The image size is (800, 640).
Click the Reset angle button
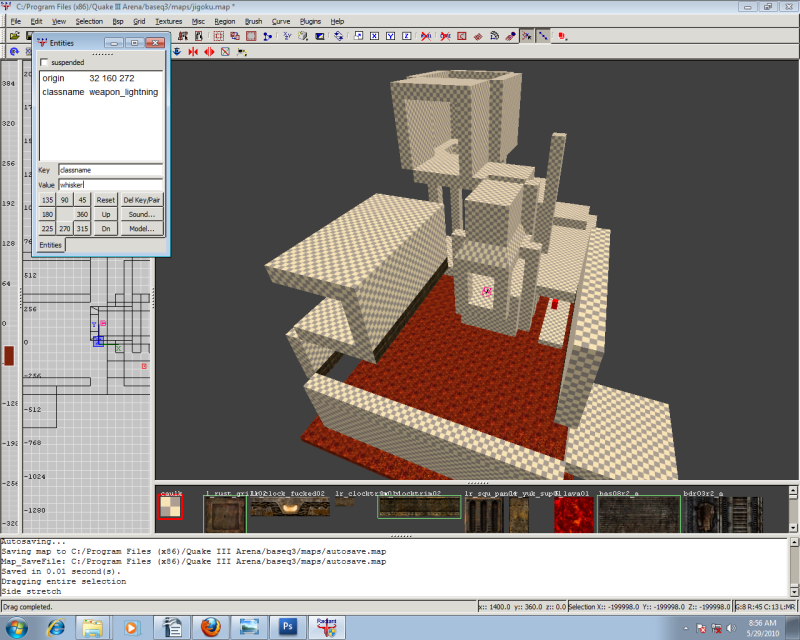click(x=106, y=200)
